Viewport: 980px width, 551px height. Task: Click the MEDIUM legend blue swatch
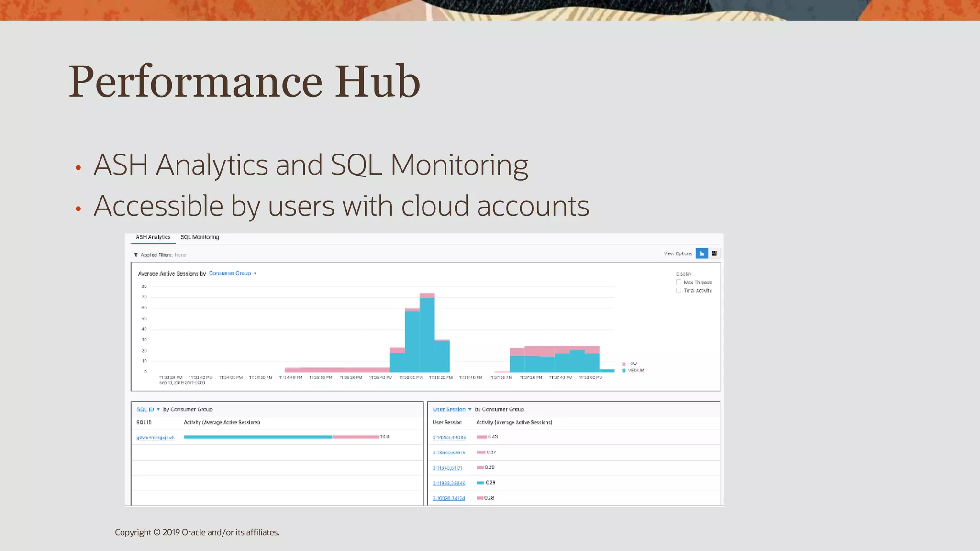(x=624, y=371)
